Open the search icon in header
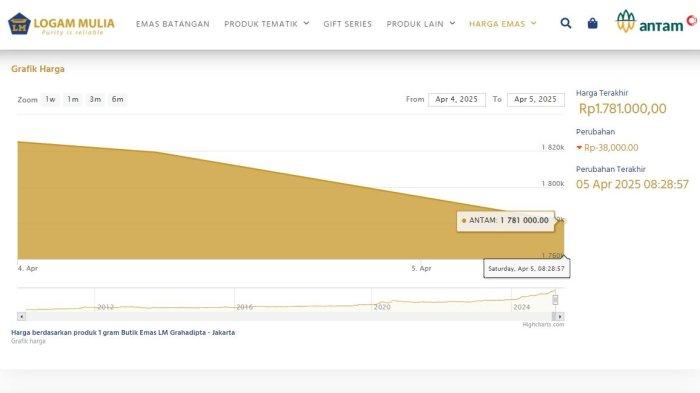The width and height of the screenshot is (700, 393). click(x=566, y=23)
